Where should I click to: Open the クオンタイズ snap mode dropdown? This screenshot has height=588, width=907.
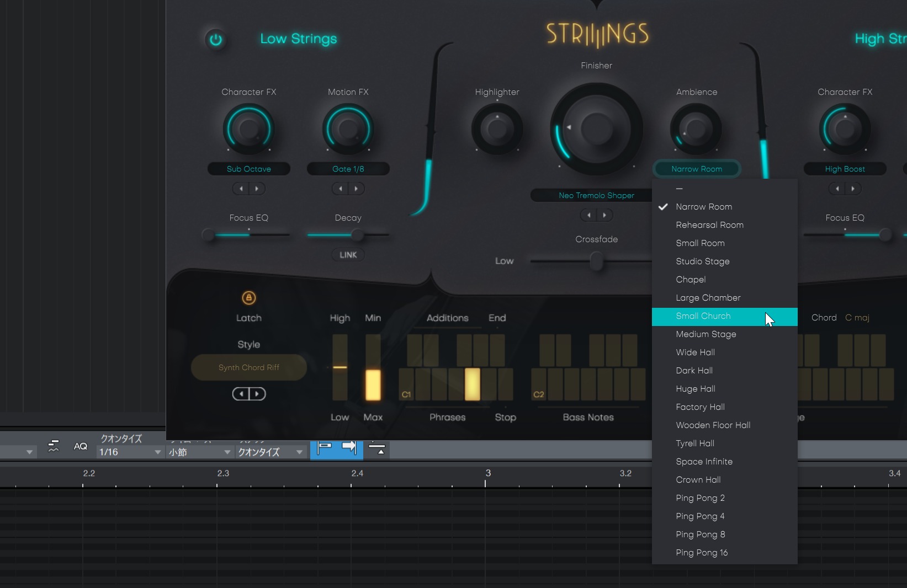tap(270, 452)
